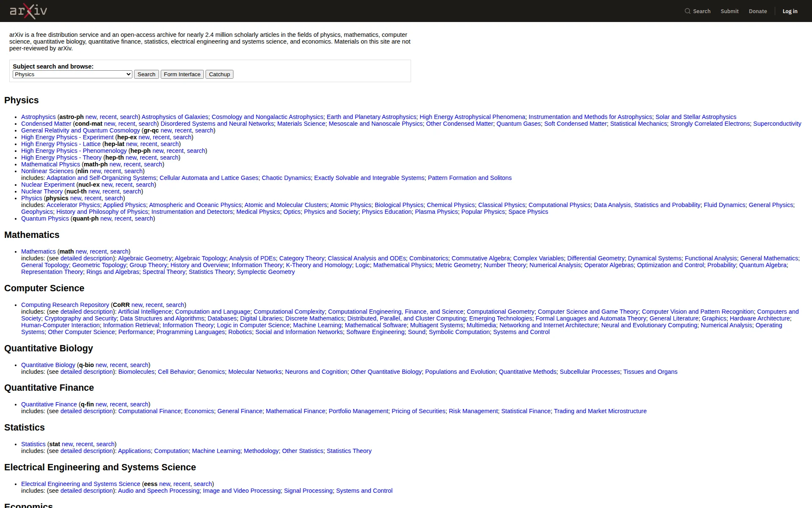This screenshot has width=812, height=508.
Task: Open the Artificial Intelligence subcategory
Action: 145,312
